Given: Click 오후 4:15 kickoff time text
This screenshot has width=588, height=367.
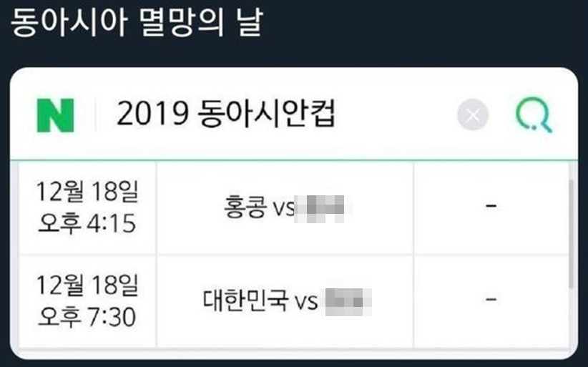Looking at the screenshot, I should click(87, 223).
